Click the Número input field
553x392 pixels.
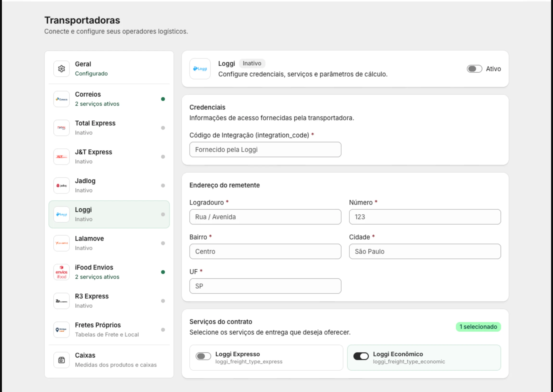tap(425, 217)
